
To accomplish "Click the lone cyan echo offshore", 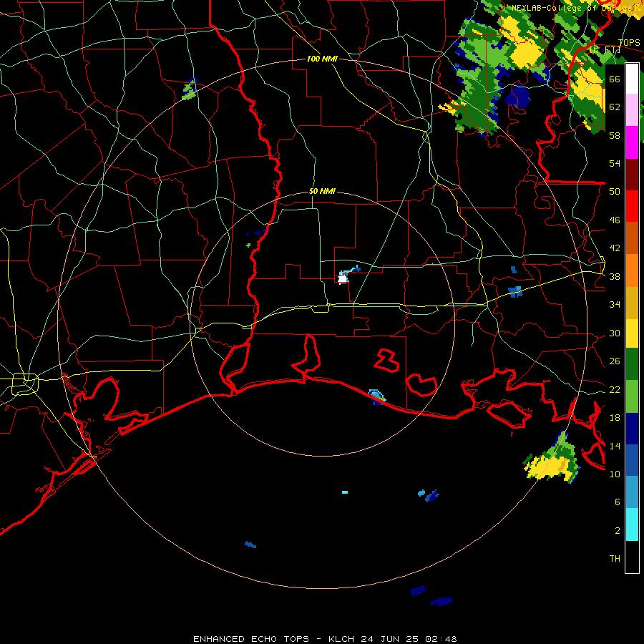I will coord(345,492).
